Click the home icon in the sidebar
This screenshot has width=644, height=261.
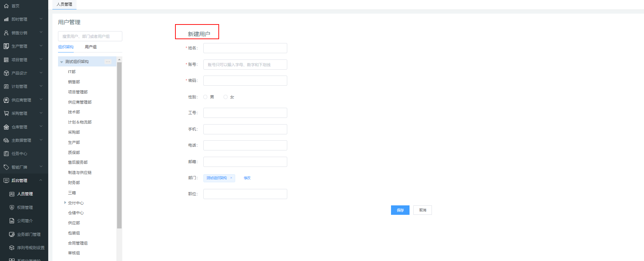[x=6, y=6]
